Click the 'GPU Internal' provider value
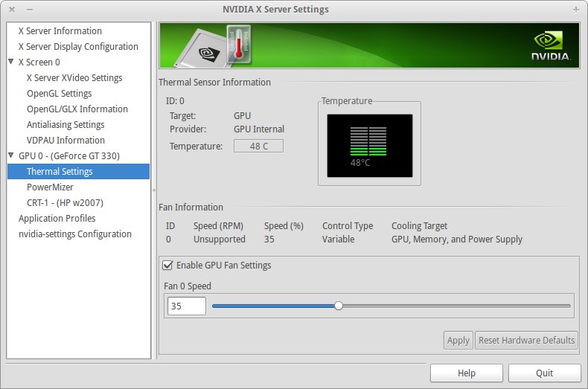 (x=259, y=129)
